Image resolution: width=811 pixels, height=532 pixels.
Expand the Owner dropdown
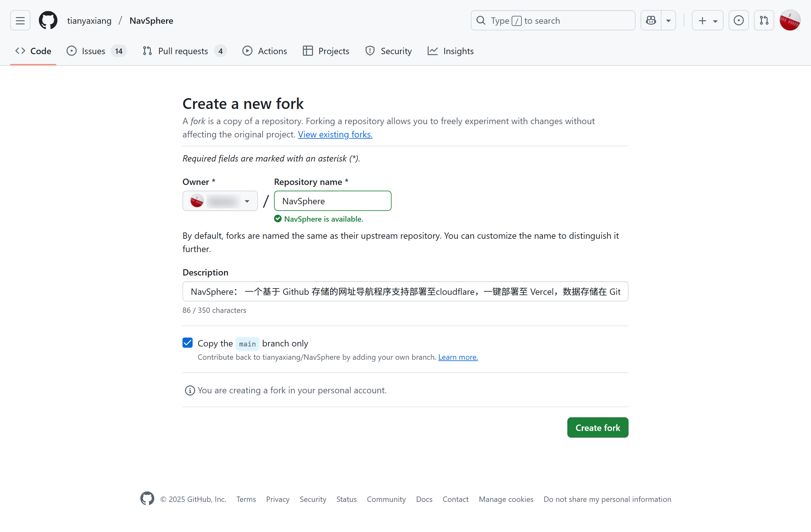click(220, 201)
